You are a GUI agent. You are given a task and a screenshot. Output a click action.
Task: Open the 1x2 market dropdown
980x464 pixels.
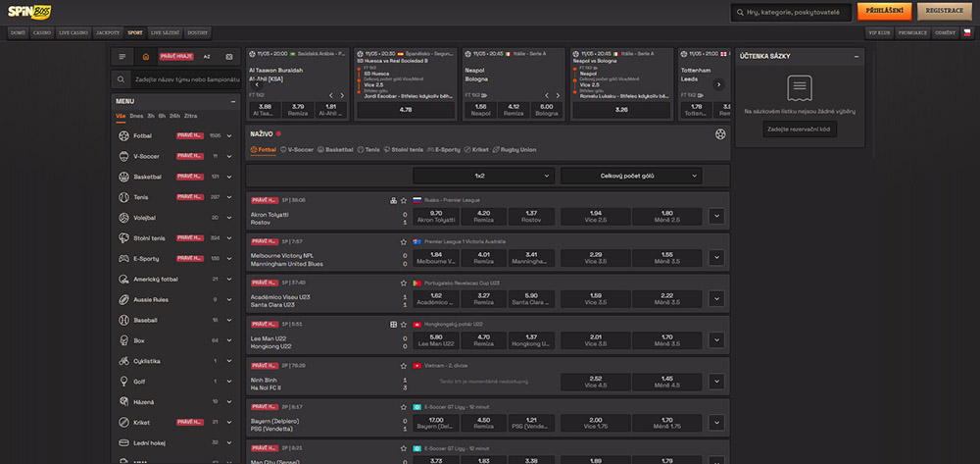[x=484, y=177]
